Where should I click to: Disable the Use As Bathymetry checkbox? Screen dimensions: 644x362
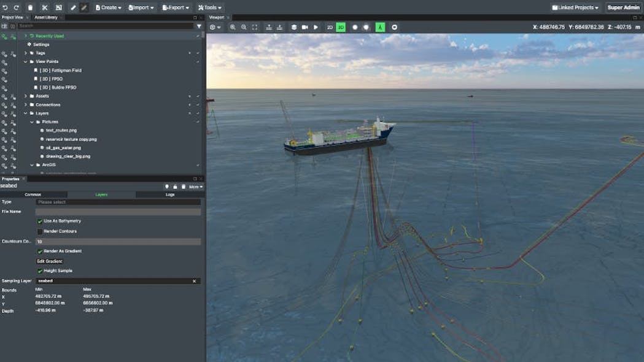[x=39, y=221]
